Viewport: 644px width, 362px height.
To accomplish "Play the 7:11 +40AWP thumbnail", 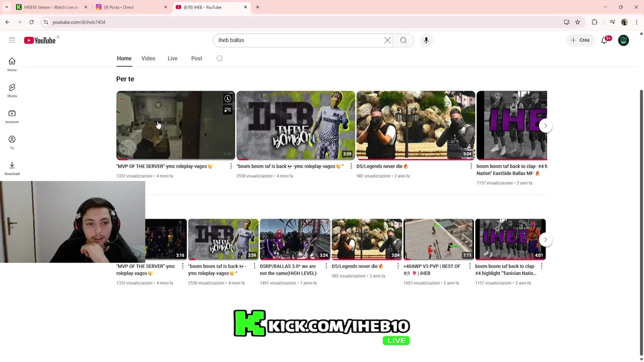I will (438, 239).
